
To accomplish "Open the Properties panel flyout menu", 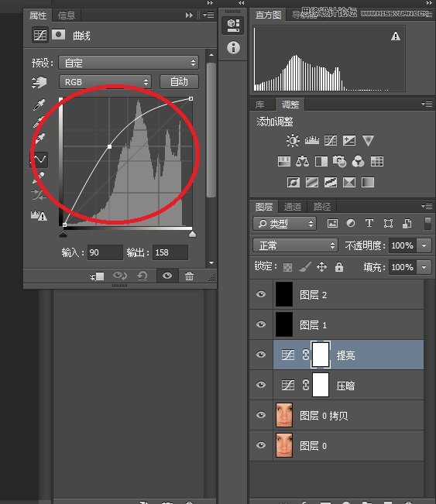I will 209,15.
